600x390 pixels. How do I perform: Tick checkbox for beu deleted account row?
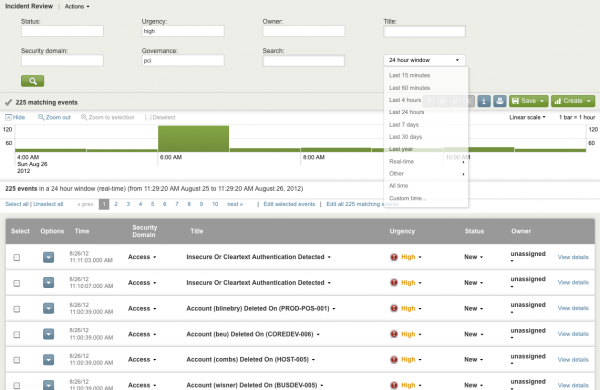pos(16,335)
